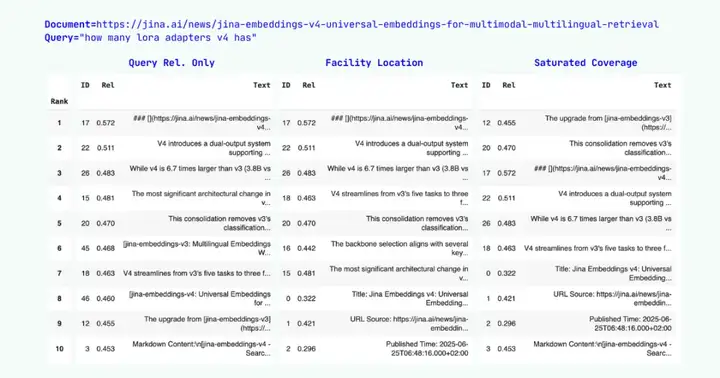Click the ID column header in Query Rel. Only table
Screen dimensions: 720x378
coord(85,85)
